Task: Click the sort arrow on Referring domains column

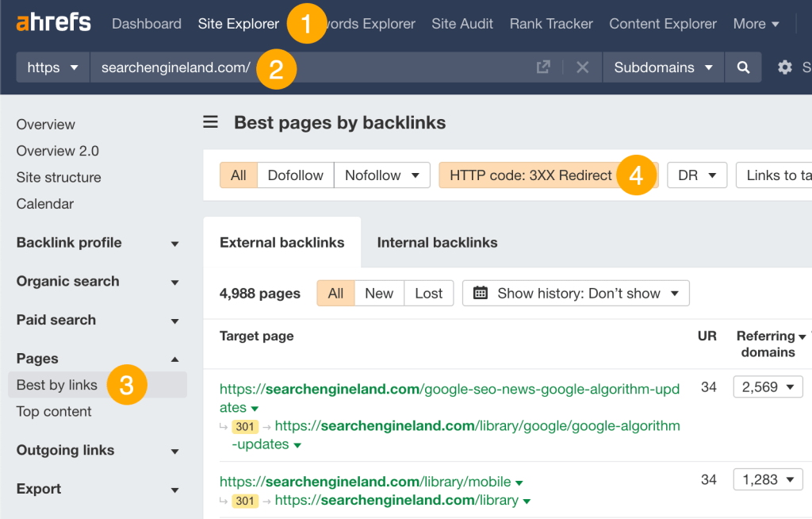Action: [801, 336]
